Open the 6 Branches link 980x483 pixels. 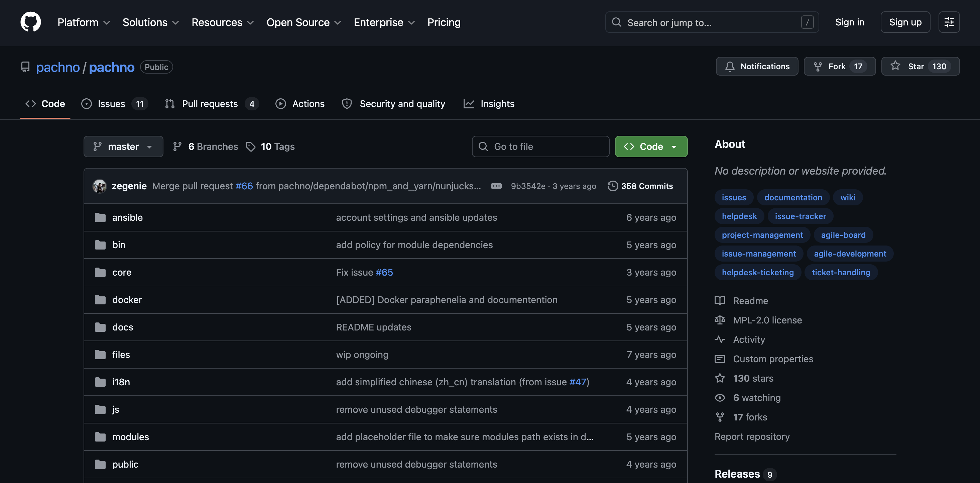click(x=206, y=147)
